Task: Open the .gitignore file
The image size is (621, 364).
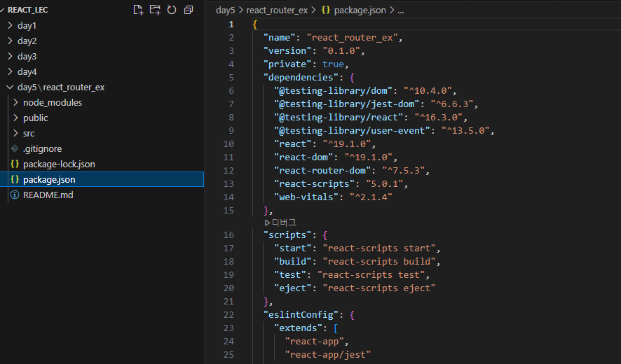Action: pos(42,149)
